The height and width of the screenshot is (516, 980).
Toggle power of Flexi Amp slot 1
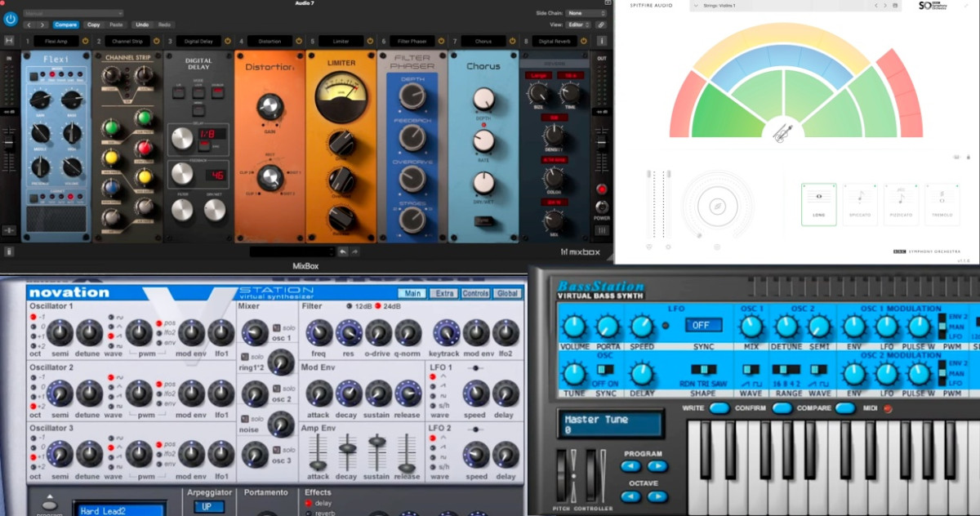click(84, 41)
